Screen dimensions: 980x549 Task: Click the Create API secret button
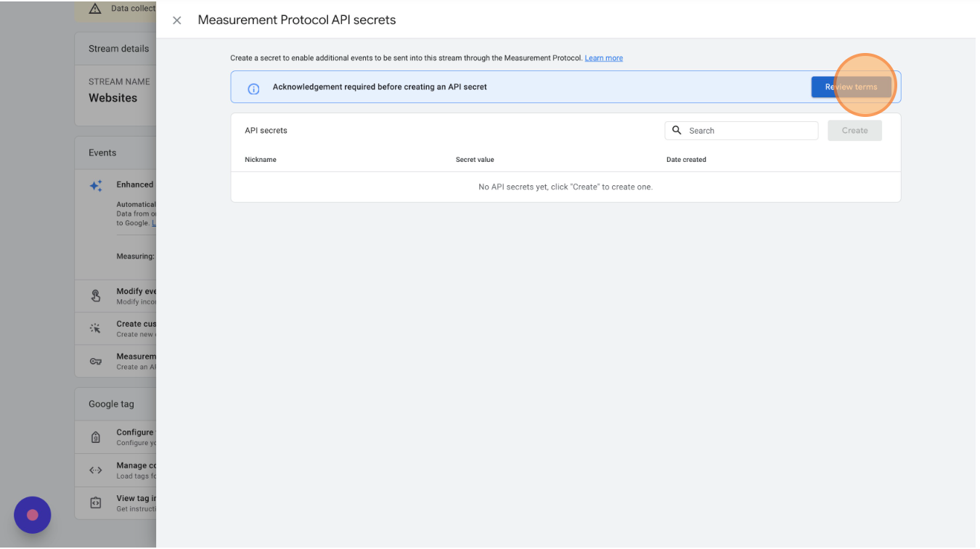click(x=854, y=131)
